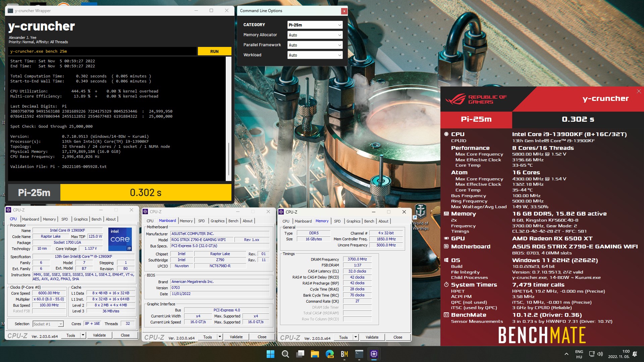
Task: Click ENG HU language indicator
Action: 579,354
